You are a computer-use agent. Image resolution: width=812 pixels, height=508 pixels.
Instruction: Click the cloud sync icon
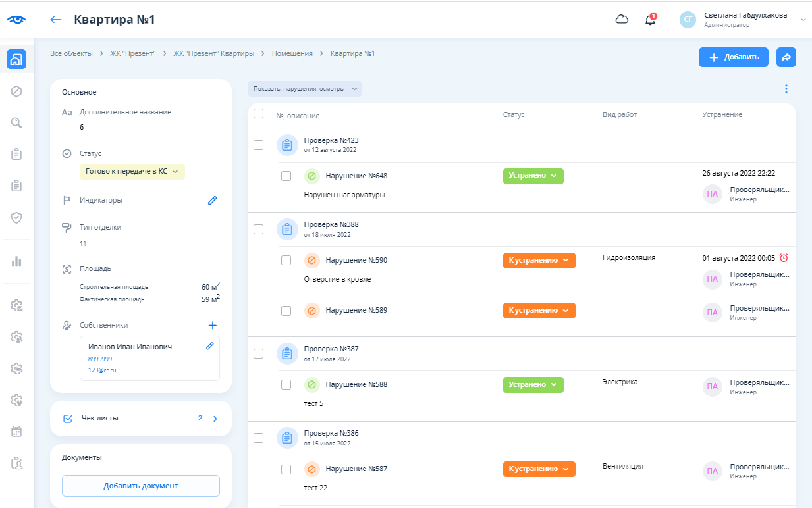pos(622,20)
